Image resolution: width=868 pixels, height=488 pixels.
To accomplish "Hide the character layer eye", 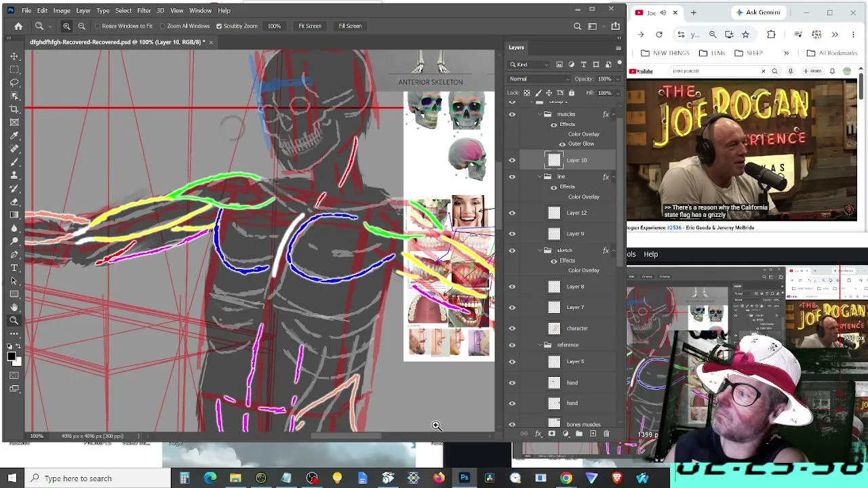I will 512,328.
